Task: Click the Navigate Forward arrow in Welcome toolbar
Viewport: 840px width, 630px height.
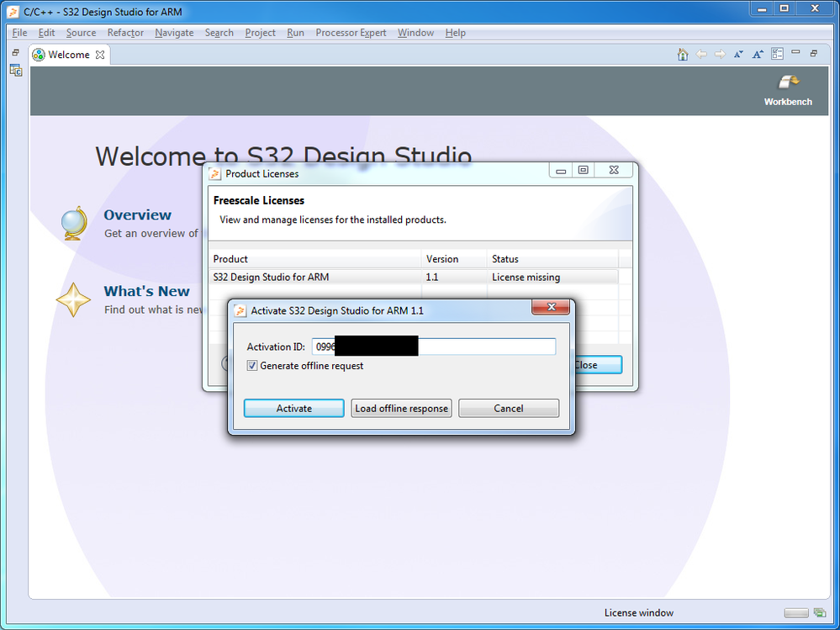Action: coord(720,54)
